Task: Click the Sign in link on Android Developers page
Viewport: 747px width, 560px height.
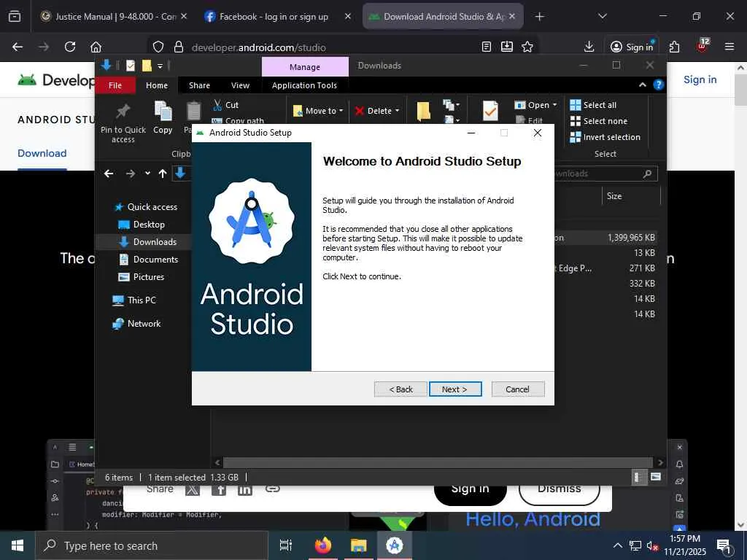Action: click(x=700, y=79)
